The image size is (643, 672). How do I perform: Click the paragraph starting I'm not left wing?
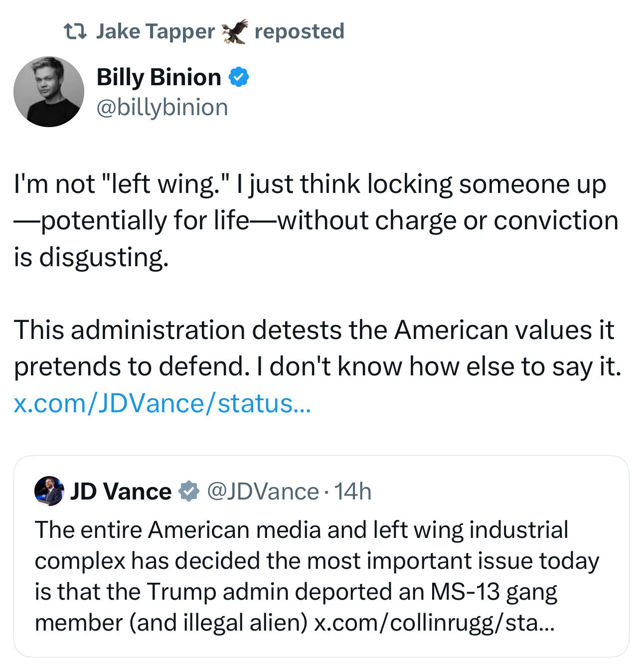tap(316, 220)
